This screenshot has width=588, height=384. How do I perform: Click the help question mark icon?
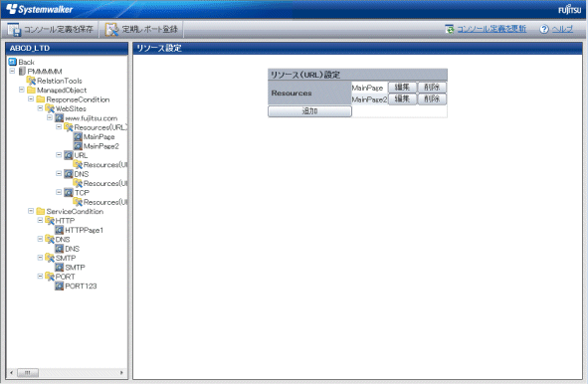(x=544, y=29)
